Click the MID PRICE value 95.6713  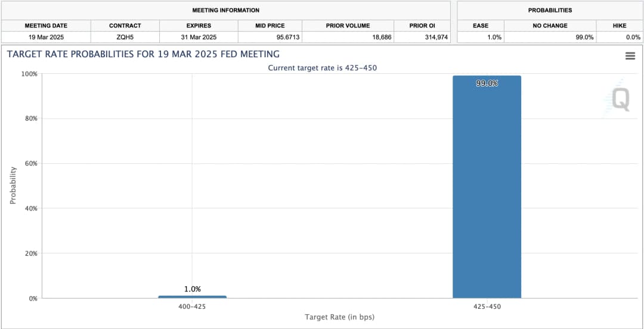click(270, 37)
